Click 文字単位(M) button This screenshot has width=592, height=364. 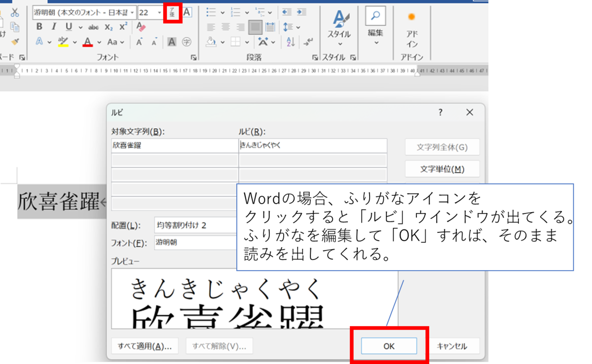click(442, 169)
